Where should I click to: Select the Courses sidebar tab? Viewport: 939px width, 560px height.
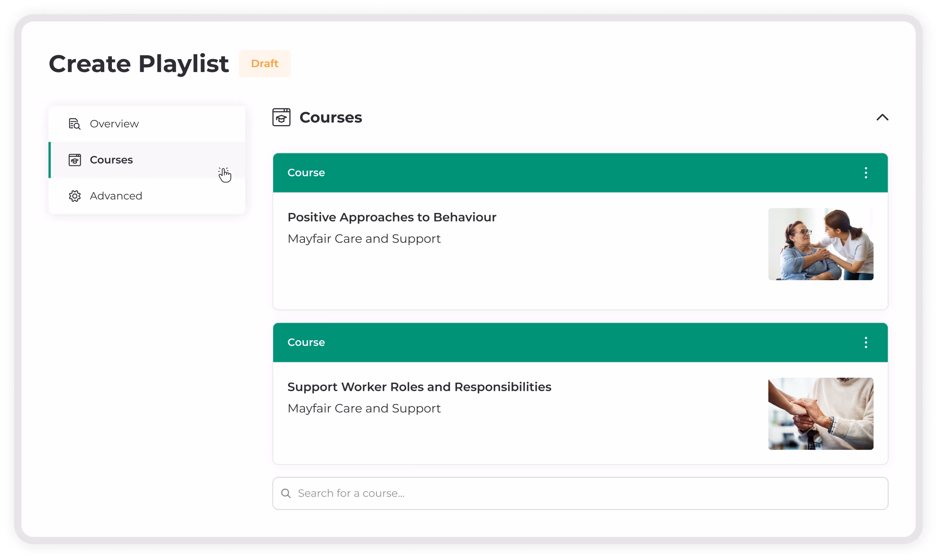[111, 160]
